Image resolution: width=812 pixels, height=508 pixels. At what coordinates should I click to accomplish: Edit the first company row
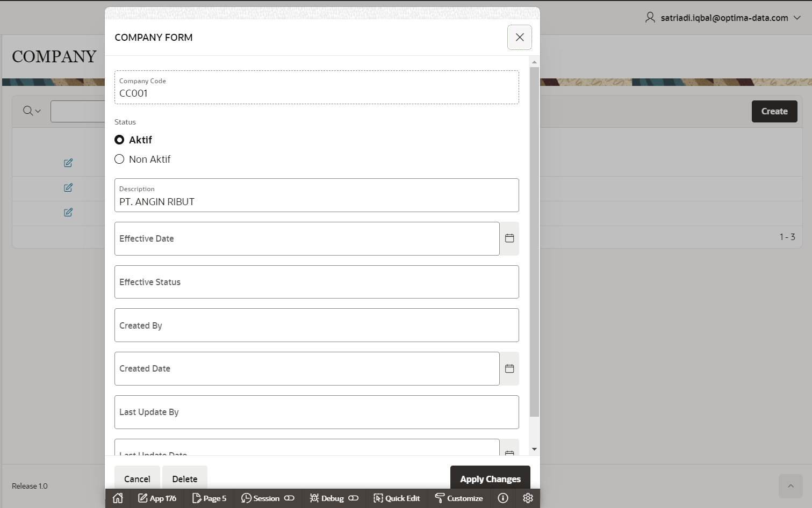click(x=68, y=163)
